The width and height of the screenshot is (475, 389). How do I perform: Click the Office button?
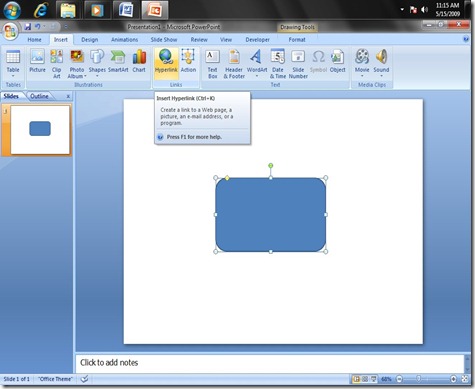coord(10,32)
